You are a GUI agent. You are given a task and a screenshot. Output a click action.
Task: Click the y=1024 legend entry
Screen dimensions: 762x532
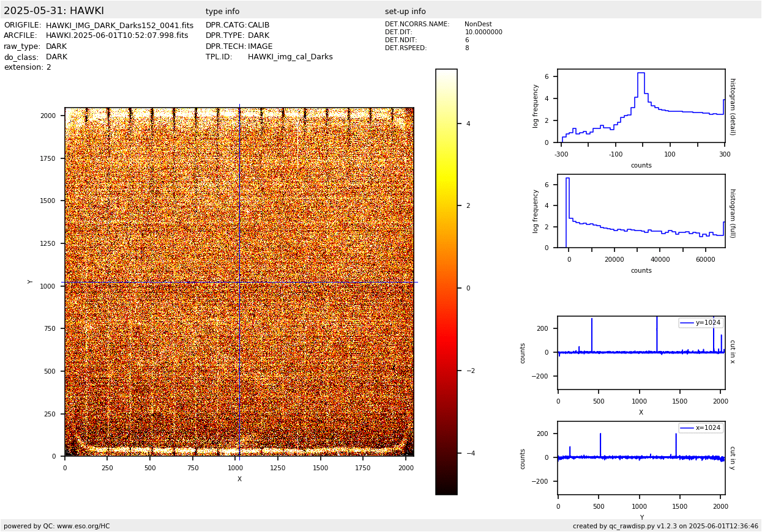tap(701, 323)
